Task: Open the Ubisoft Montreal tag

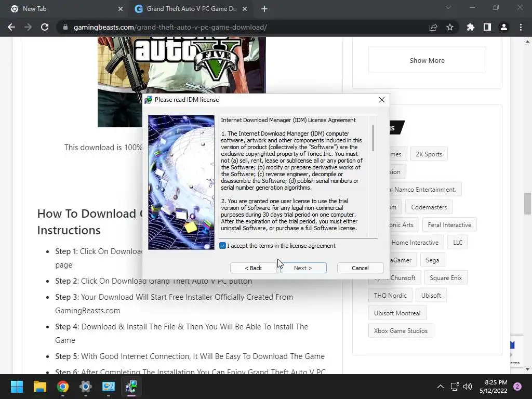Action: pyautogui.click(x=397, y=313)
